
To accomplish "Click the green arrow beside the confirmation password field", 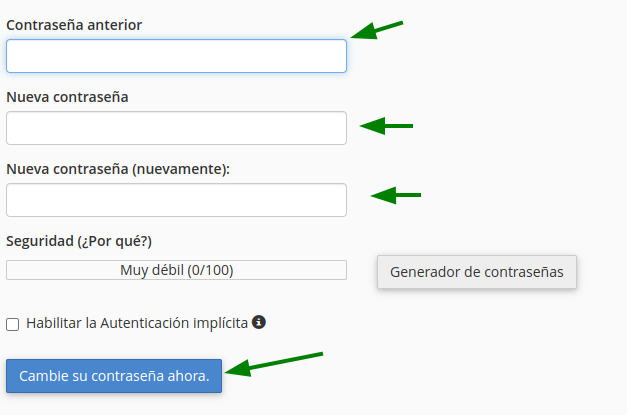I will click(x=396, y=195).
